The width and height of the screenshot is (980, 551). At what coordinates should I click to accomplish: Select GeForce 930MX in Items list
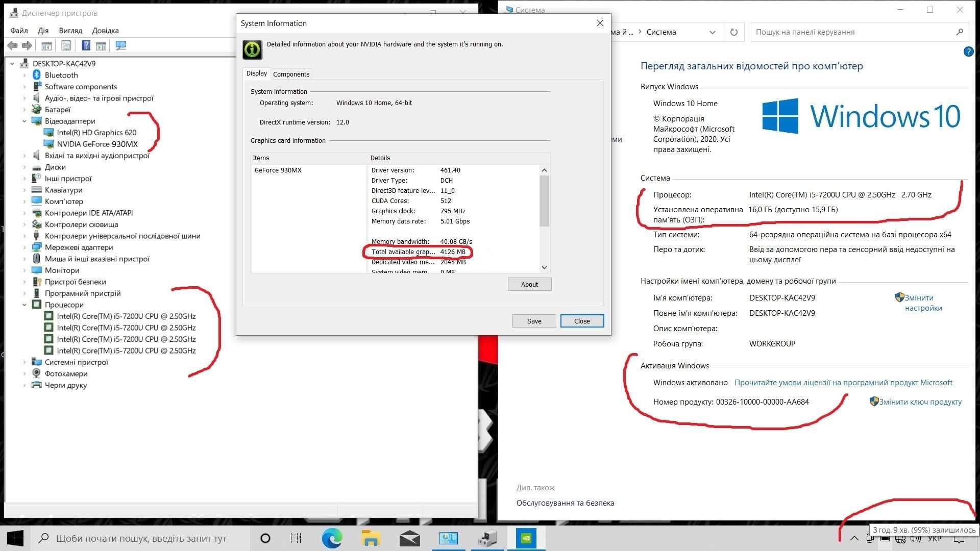[x=278, y=170]
